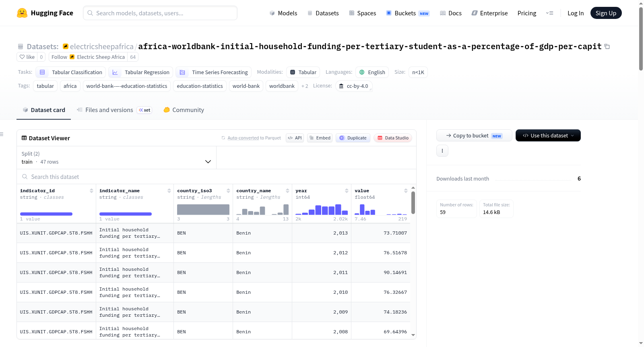The width and height of the screenshot is (644, 347).
Task: Click the Hugging Face logo icon
Action: pos(22,13)
